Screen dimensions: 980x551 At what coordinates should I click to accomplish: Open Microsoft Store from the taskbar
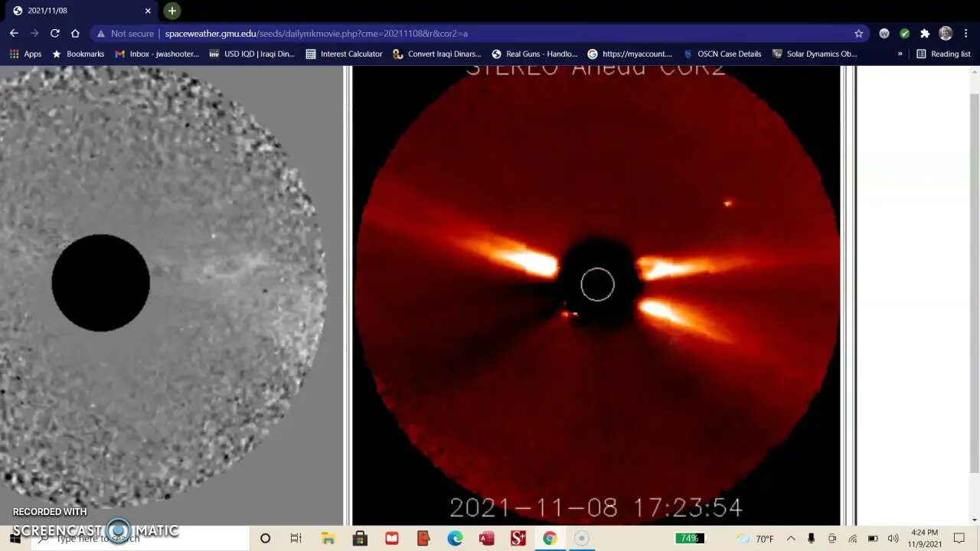click(360, 539)
